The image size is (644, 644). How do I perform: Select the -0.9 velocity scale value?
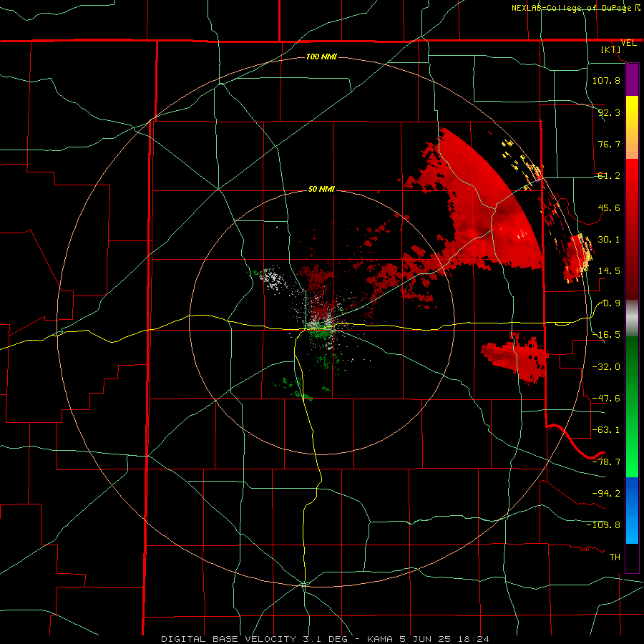click(x=609, y=303)
